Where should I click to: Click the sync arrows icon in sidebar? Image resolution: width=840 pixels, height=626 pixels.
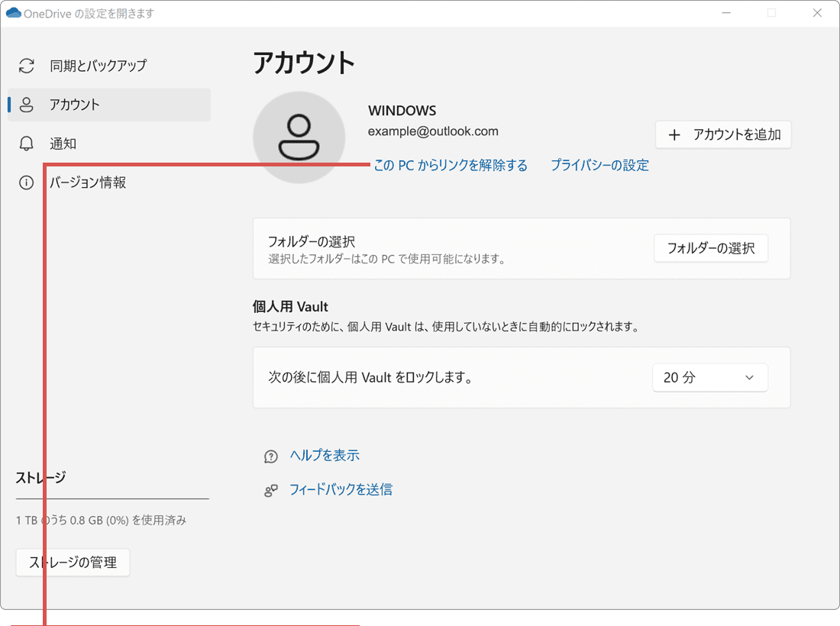[26, 66]
